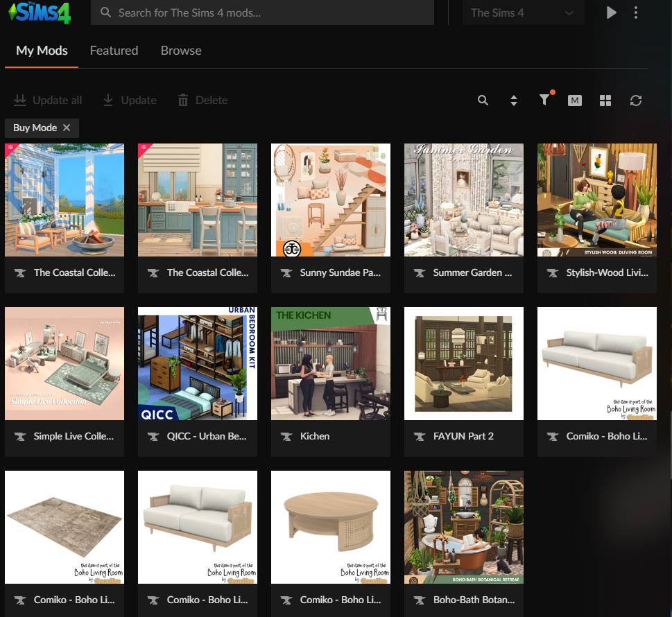
Task: Switch to My Mods tab
Action: click(x=42, y=51)
